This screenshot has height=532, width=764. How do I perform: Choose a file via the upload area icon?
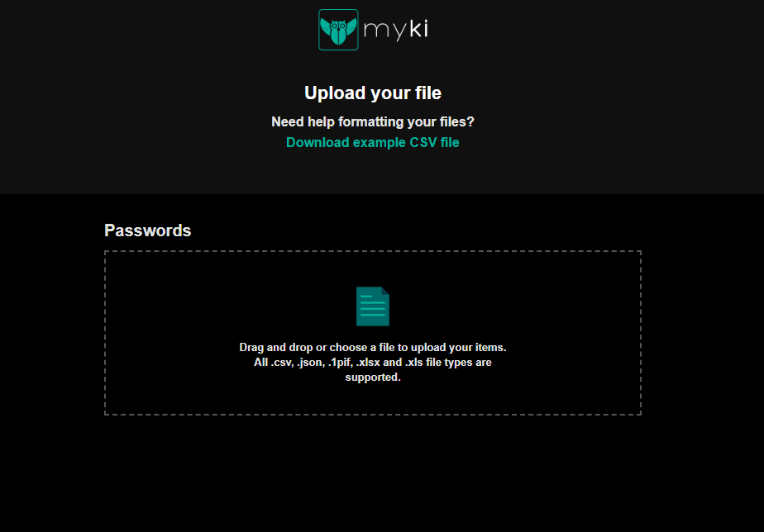coord(373,306)
